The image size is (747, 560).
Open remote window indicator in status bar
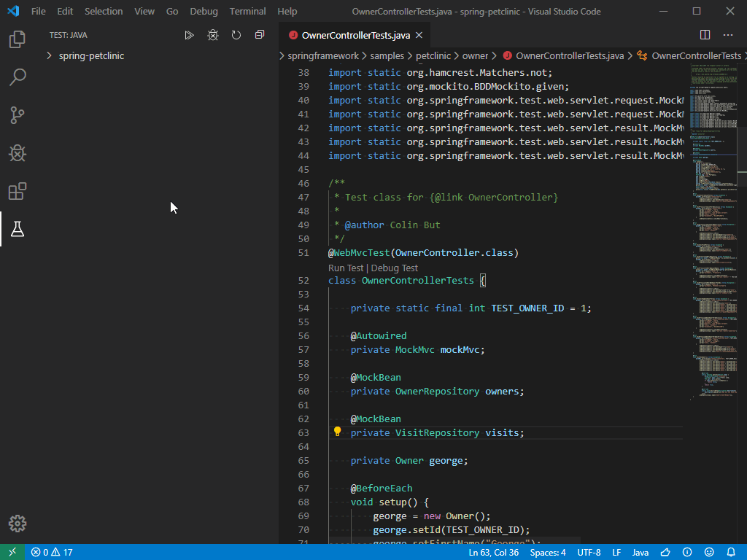(x=12, y=552)
